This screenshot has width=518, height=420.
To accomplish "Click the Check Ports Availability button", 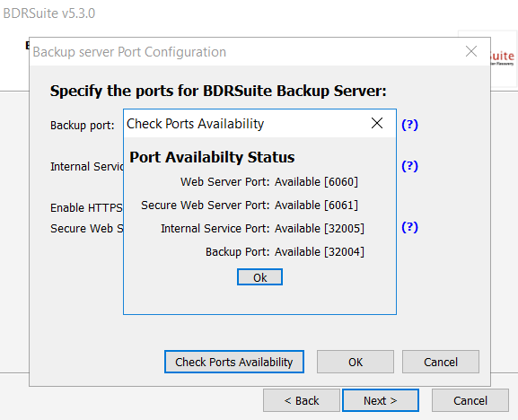I will (234, 362).
